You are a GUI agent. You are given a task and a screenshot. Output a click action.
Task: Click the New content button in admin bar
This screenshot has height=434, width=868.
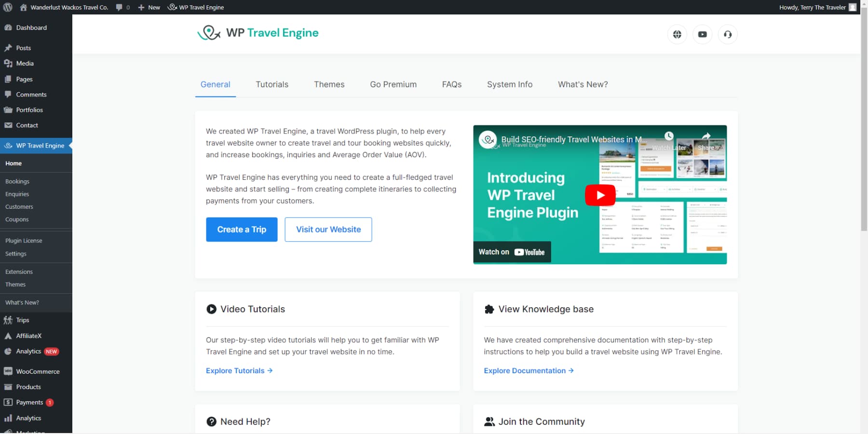pyautogui.click(x=149, y=7)
